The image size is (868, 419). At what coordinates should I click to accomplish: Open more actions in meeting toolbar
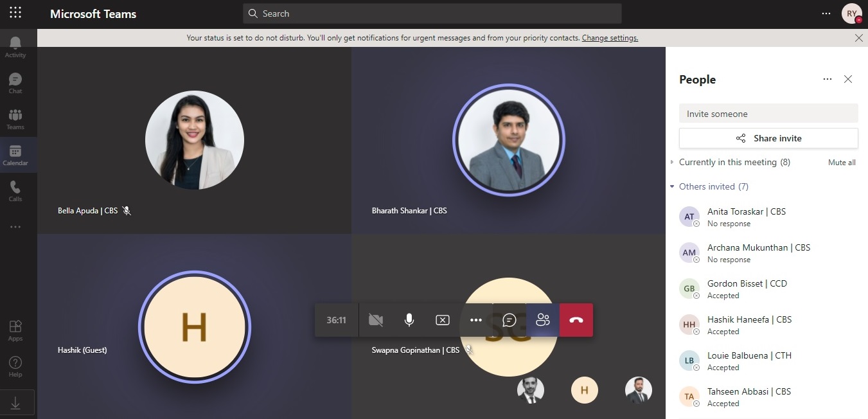click(x=476, y=320)
